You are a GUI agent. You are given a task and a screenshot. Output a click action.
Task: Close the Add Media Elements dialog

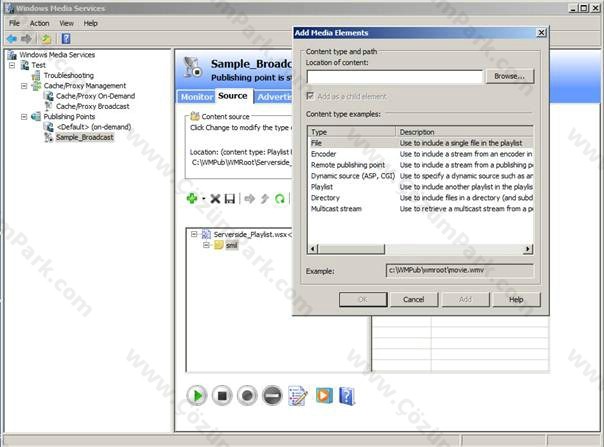click(x=541, y=33)
